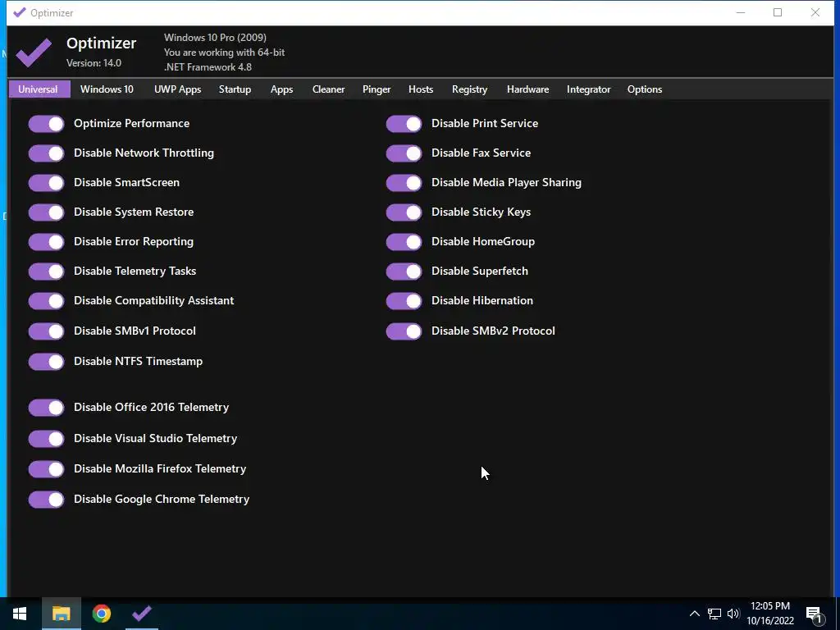Toggle Optimize Performance switch
840x630 pixels.
pyautogui.click(x=46, y=124)
